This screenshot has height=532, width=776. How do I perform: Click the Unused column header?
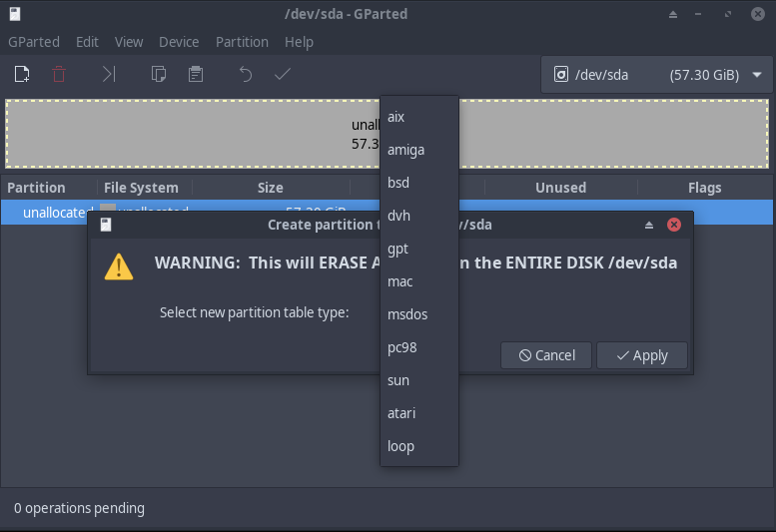pyautogui.click(x=560, y=188)
